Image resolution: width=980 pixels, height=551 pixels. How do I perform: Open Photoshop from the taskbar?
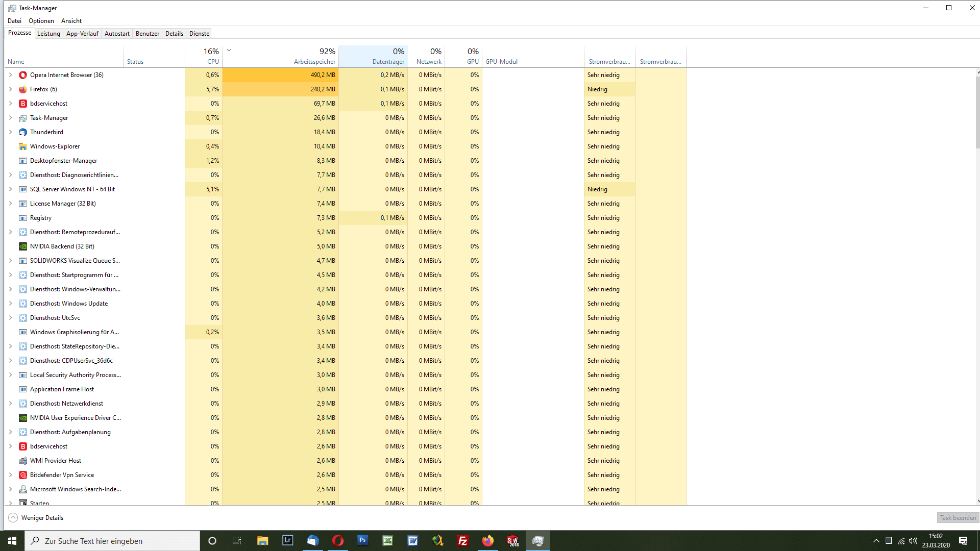[x=363, y=540]
